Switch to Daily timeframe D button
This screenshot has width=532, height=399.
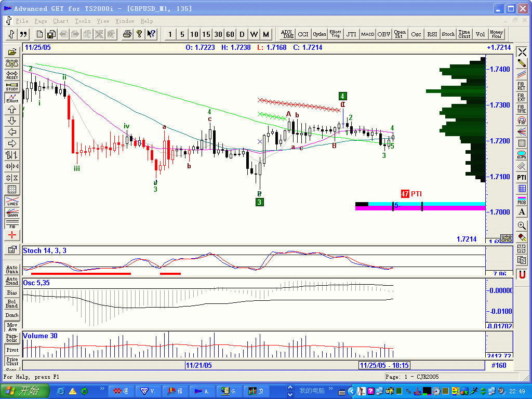242,34
